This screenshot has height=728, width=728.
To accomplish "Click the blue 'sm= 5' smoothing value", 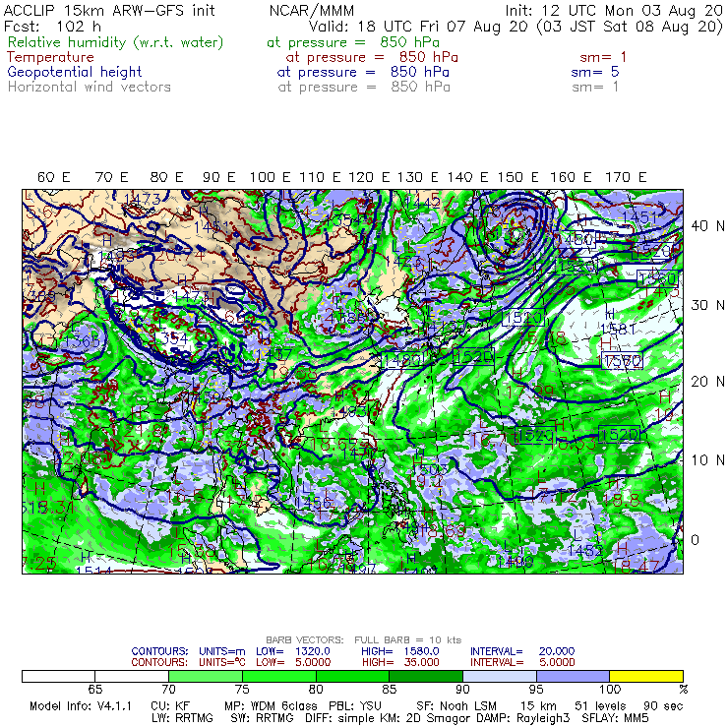I will point(595,72).
